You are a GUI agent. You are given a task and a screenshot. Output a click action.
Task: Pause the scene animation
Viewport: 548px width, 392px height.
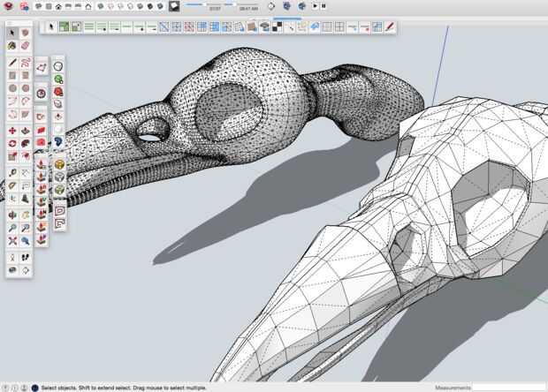coord(323,6)
